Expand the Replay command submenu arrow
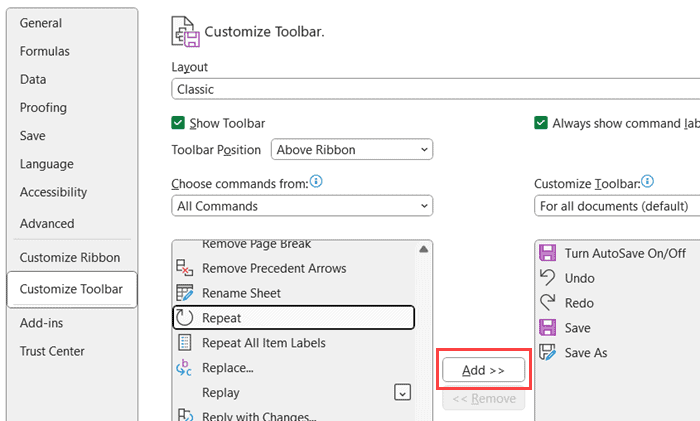Screen dimensions: 700x421 tap(402, 392)
